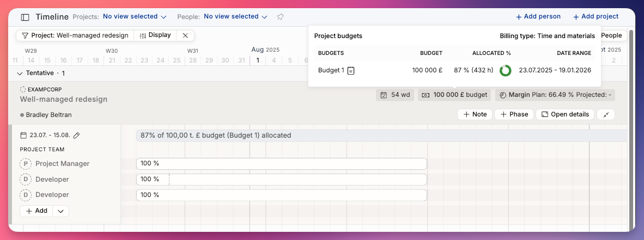This screenshot has height=240, width=644.
Task: Click the Margin Plan badge
Action: point(555,95)
